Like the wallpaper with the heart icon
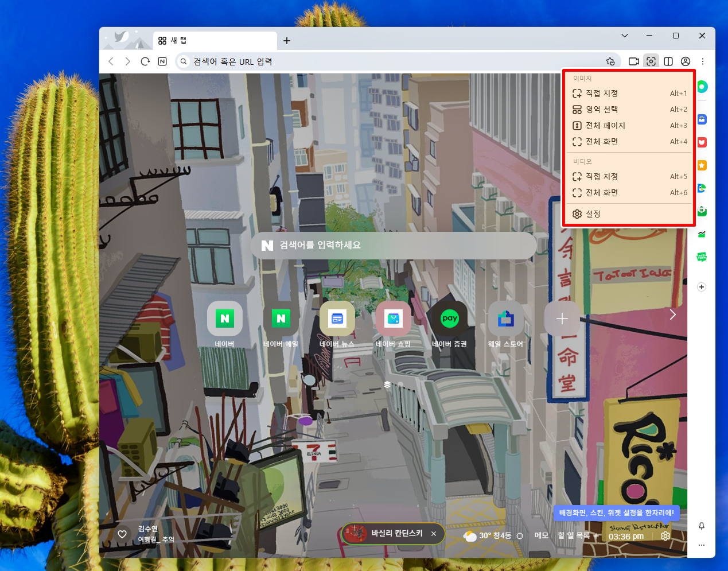728x571 pixels. [x=122, y=534]
